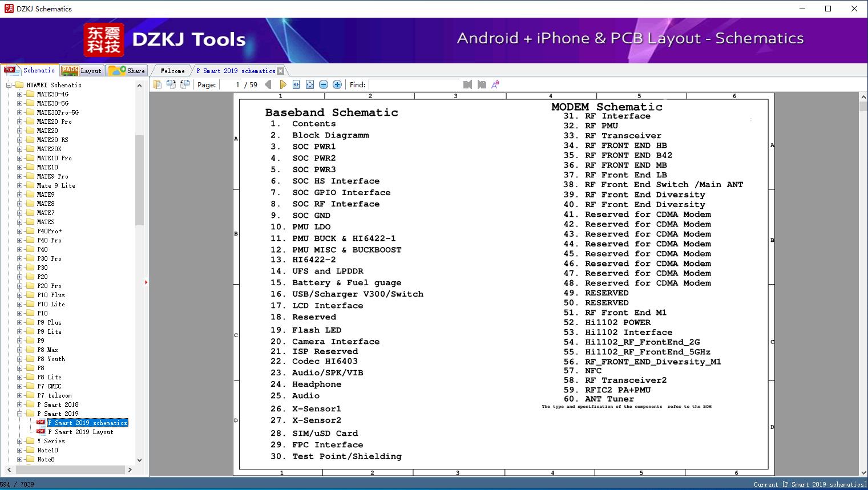
Task: Expand the P10 Plus folder
Action: tap(20, 295)
